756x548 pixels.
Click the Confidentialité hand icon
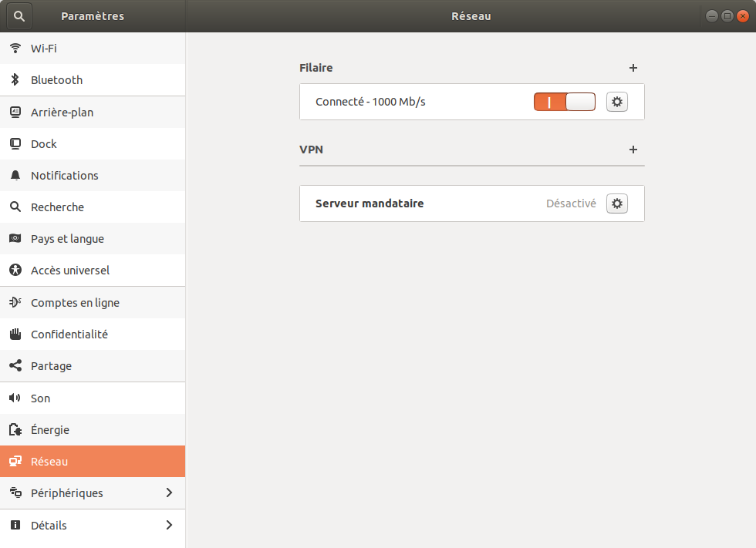[15, 334]
